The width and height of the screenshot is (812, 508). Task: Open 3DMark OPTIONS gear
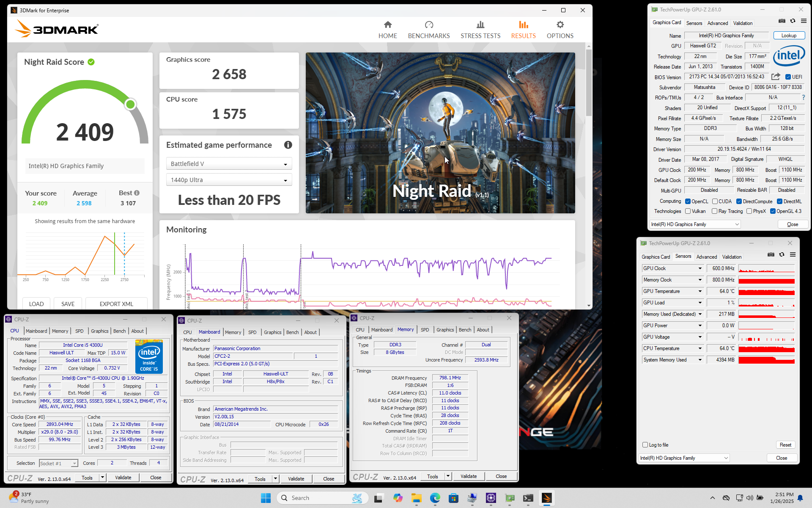pyautogui.click(x=560, y=30)
